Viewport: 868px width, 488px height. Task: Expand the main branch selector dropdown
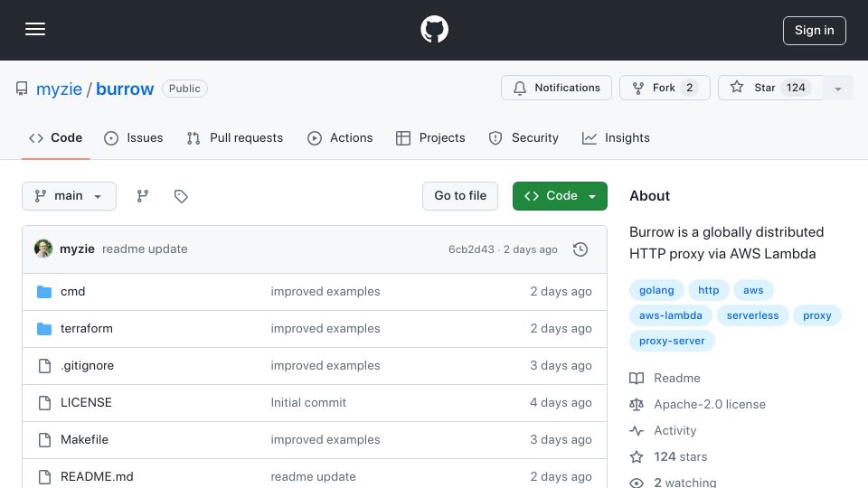point(70,196)
